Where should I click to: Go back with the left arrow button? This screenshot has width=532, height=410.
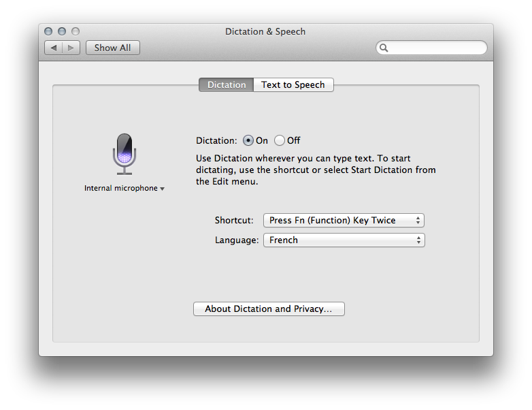(x=54, y=48)
